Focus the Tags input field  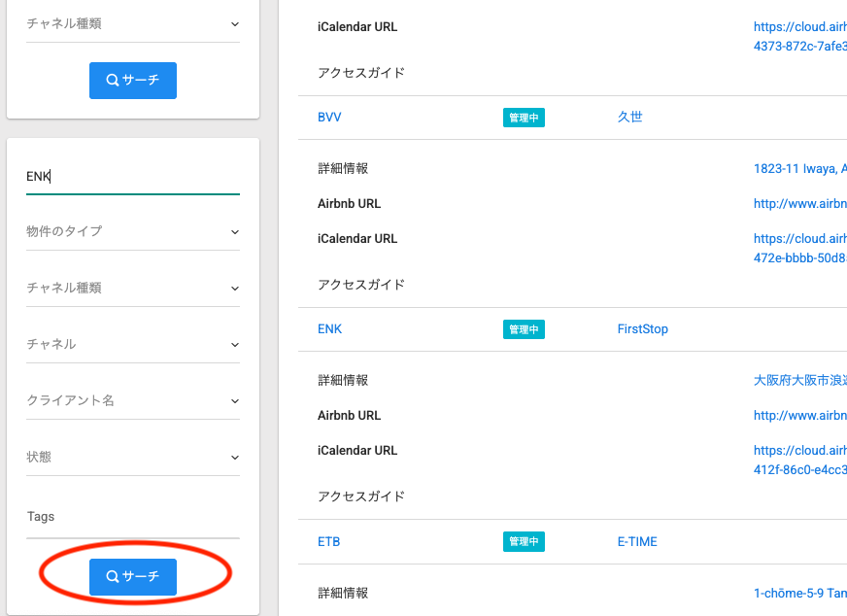[x=132, y=517]
